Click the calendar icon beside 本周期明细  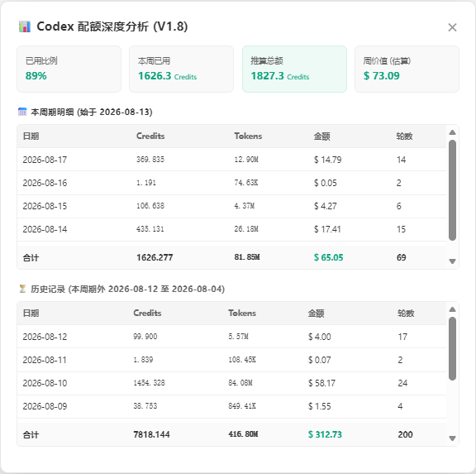[22, 112]
